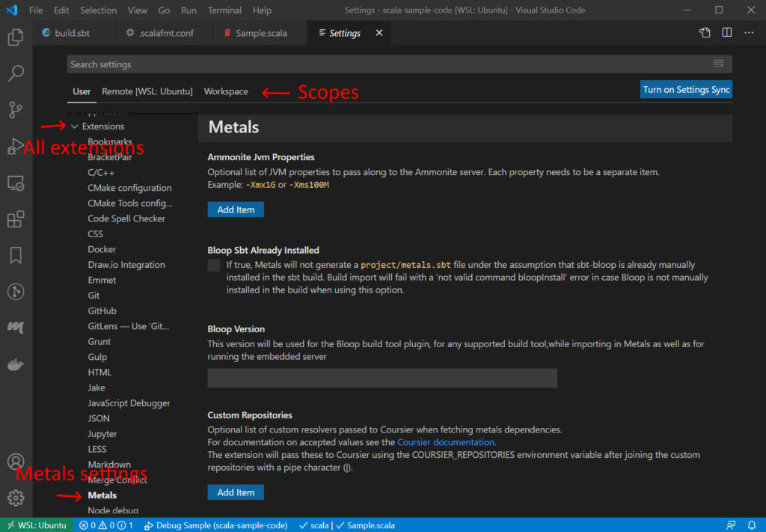Click Turn on Settings Sync button

point(686,90)
